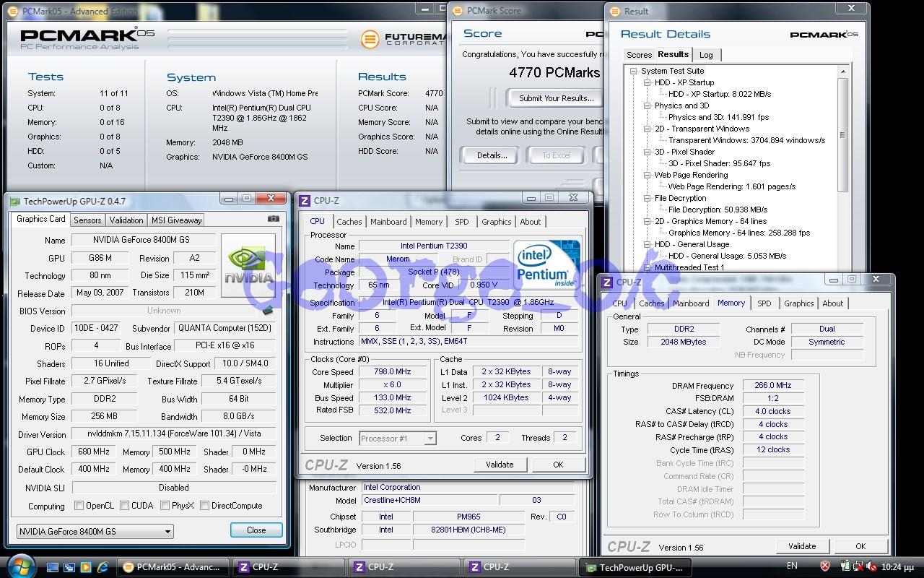The width and height of the screenshot is (924, 578).
Task: Click the Details... button
Action: tap(492, 155)
